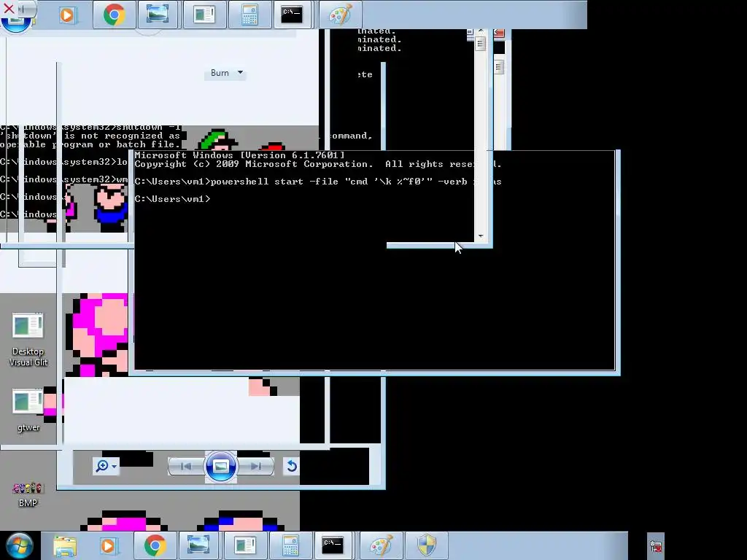Click the console's vertical scrollbar thumb
Viewport: 747px width, 560px height.
click(x=480, y=44)
